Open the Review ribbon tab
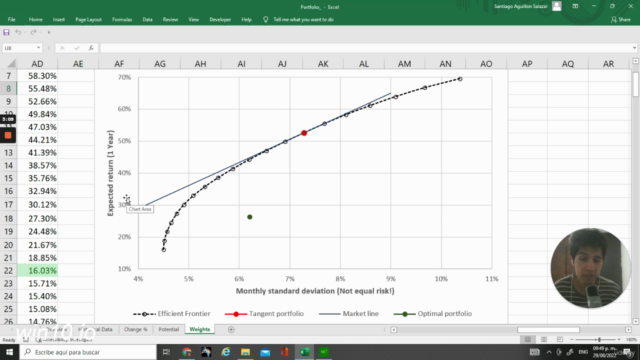The image size is (640, 360). (x=170, y=20)
